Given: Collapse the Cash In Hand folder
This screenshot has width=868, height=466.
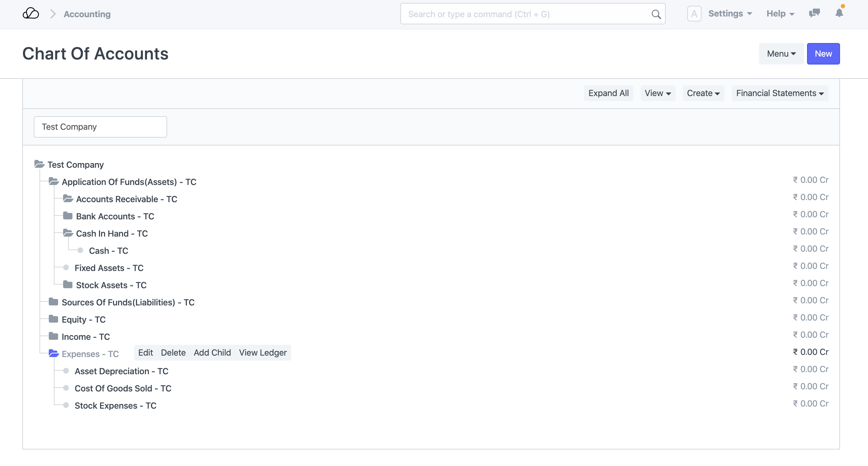Looking at the screenshot, I should click(68, 233).
